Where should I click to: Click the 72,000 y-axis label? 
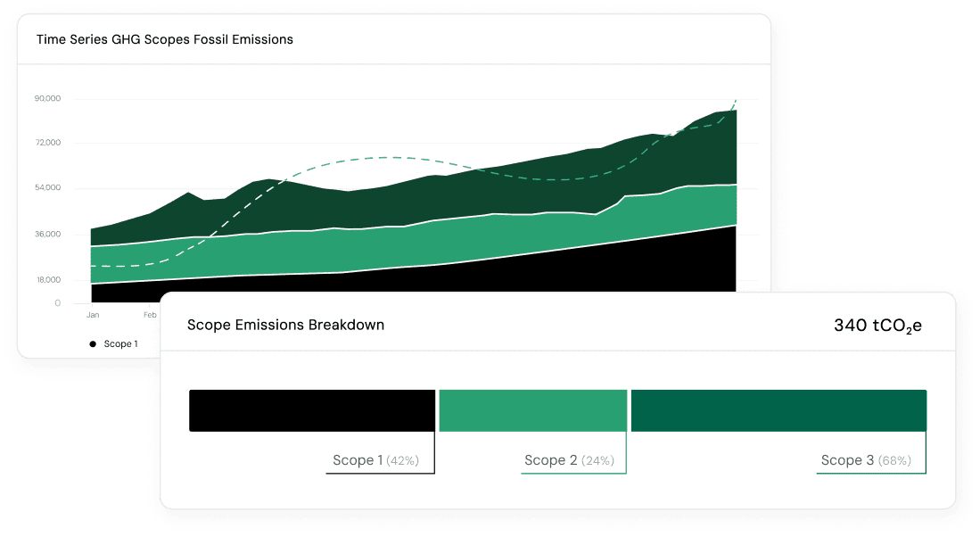click(x=48, y=143)
